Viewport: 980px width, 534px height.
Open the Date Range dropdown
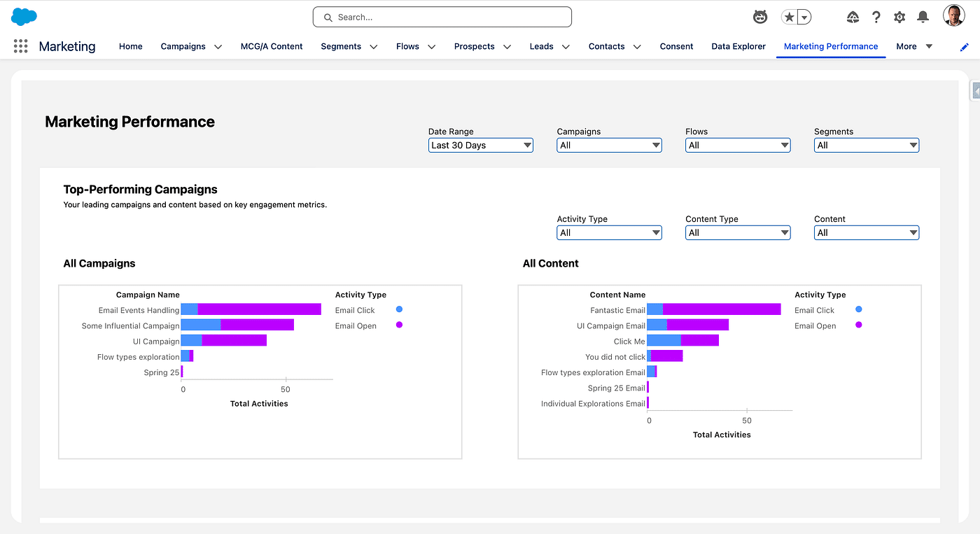481,145
